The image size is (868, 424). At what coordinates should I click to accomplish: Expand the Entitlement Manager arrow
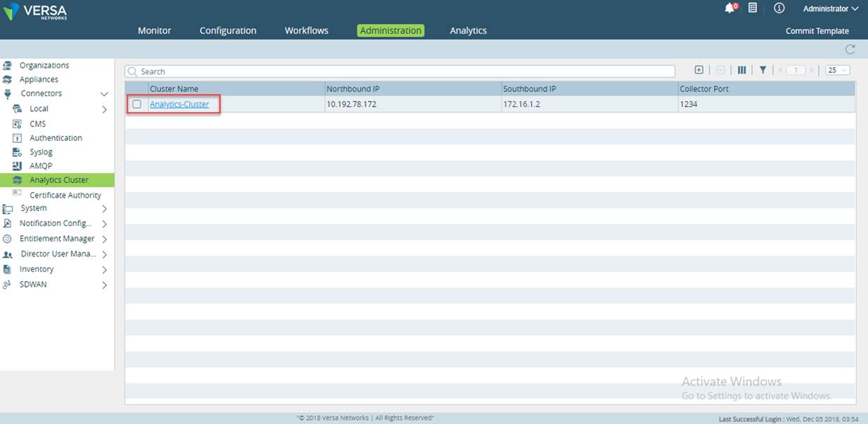click(x=105, y=240)
